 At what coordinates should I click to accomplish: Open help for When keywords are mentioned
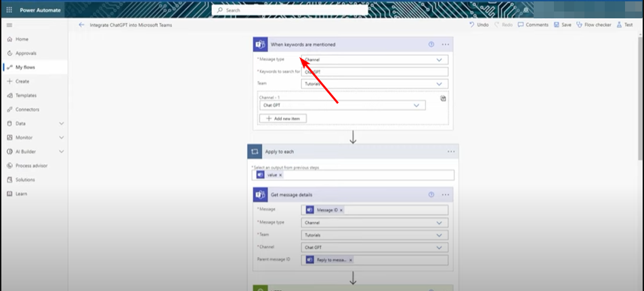(x=431, y=45)
